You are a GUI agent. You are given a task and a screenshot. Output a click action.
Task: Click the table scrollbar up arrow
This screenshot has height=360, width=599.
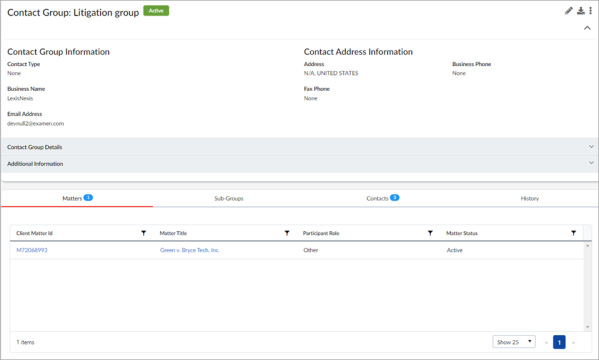coord(588,246)
